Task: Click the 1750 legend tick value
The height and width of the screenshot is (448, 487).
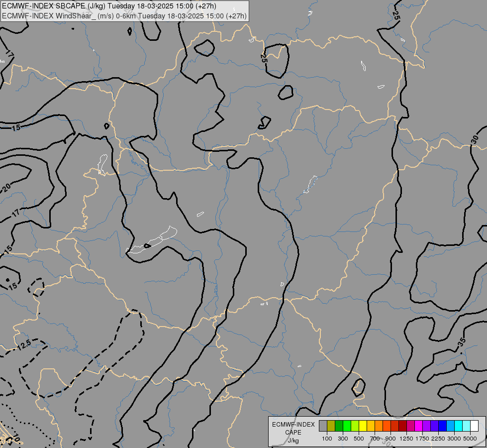Action: point(422,439)
